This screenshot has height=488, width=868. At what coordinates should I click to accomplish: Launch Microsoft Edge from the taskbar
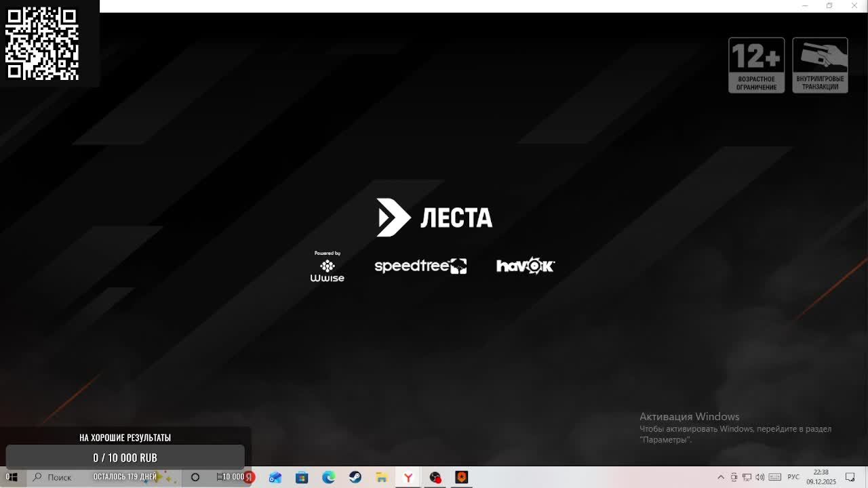click(x=328, y=477)
